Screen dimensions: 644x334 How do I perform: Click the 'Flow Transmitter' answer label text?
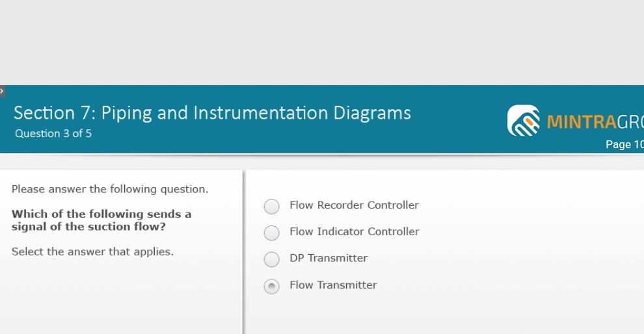333,285
